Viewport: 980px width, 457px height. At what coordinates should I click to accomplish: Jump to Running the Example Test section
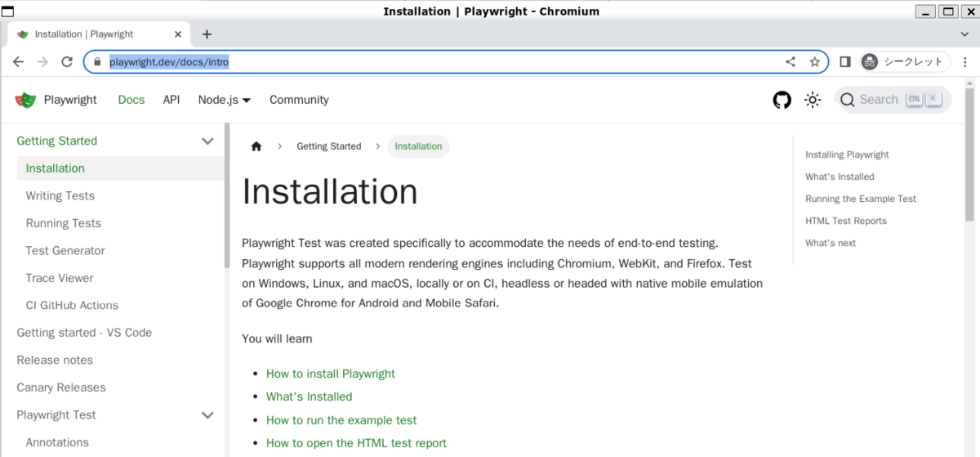coord(861,199)
